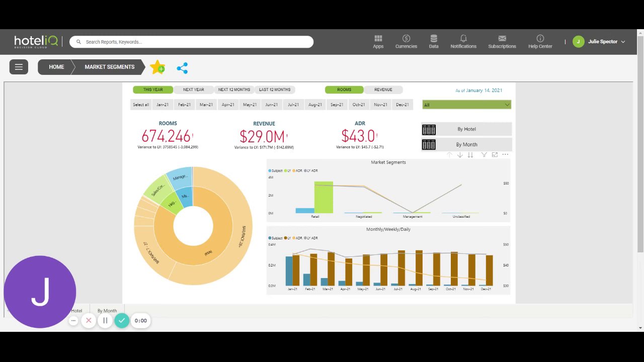Finish recording with the green check button
The image size is (644, 362).
click(122, 320)
